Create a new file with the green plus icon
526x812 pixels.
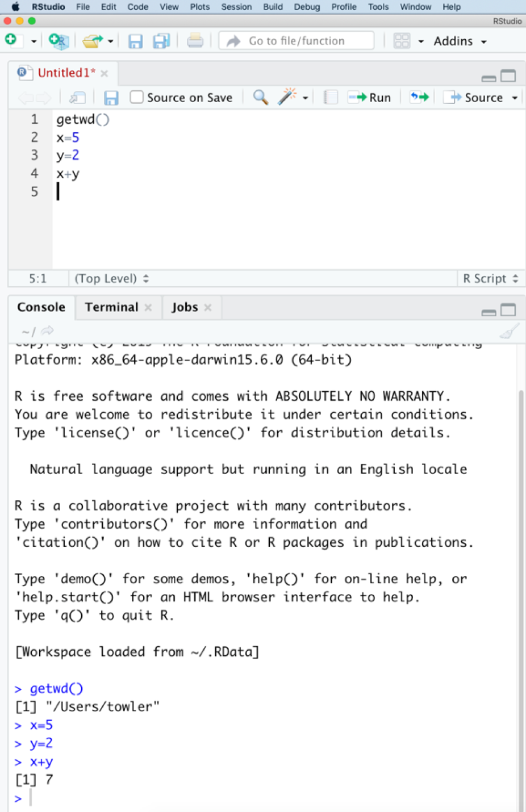(x=11, y=40)
